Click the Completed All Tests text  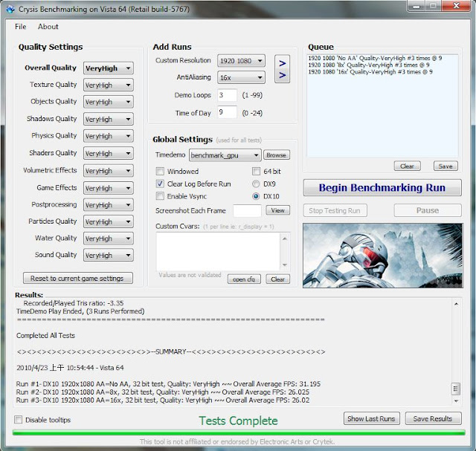pos(45,335)
